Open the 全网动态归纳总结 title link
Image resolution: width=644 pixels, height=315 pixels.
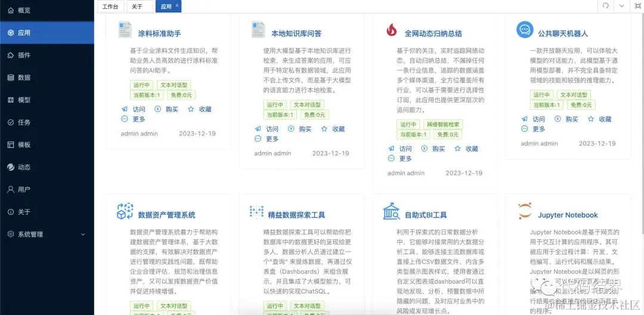pyautogui.click(x=433, y=33)
